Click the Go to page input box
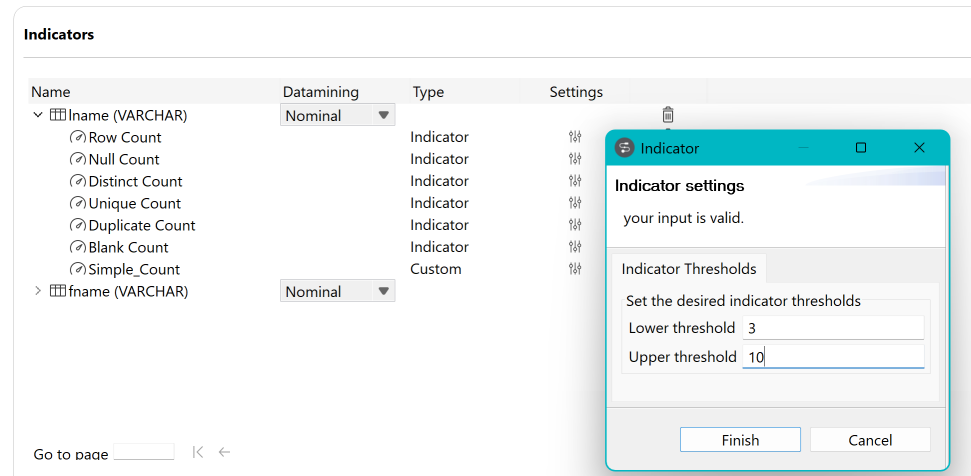Viewport: 971px width, 476px height. coord(144,453)
